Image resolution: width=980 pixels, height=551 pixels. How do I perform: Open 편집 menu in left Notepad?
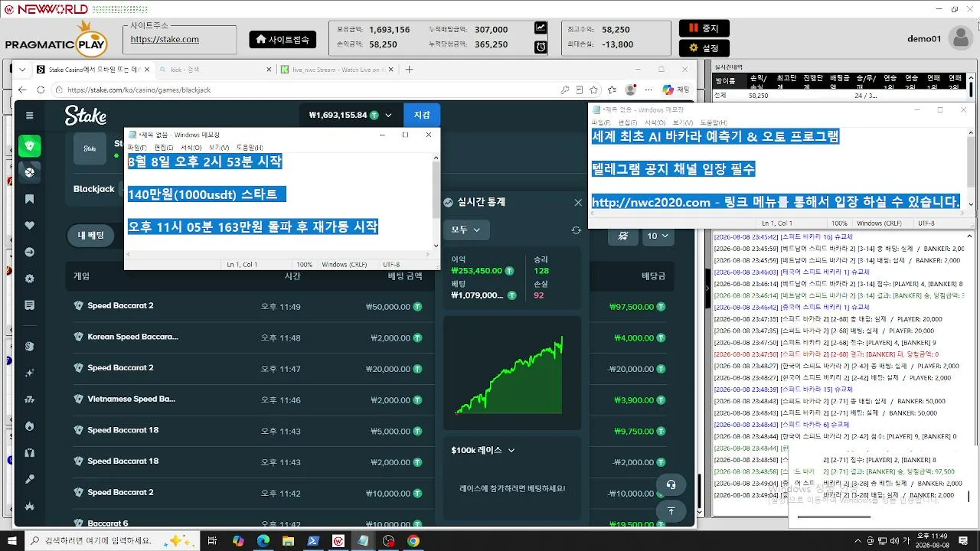(164, 148)
